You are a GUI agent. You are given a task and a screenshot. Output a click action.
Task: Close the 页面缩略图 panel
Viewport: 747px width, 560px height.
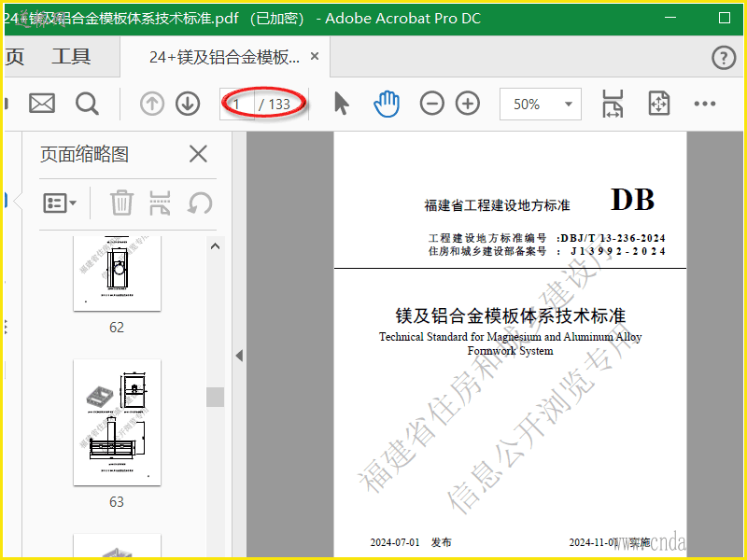point(198,154)
